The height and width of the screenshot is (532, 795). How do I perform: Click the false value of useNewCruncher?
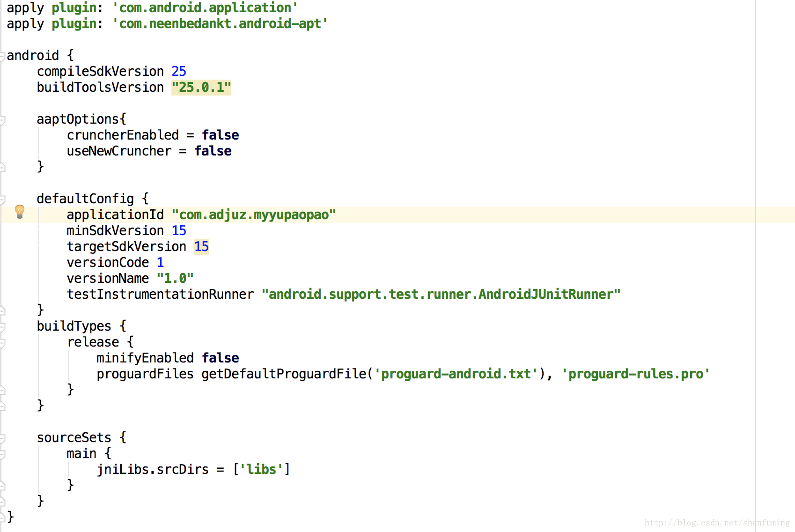(x=213, y=151)
